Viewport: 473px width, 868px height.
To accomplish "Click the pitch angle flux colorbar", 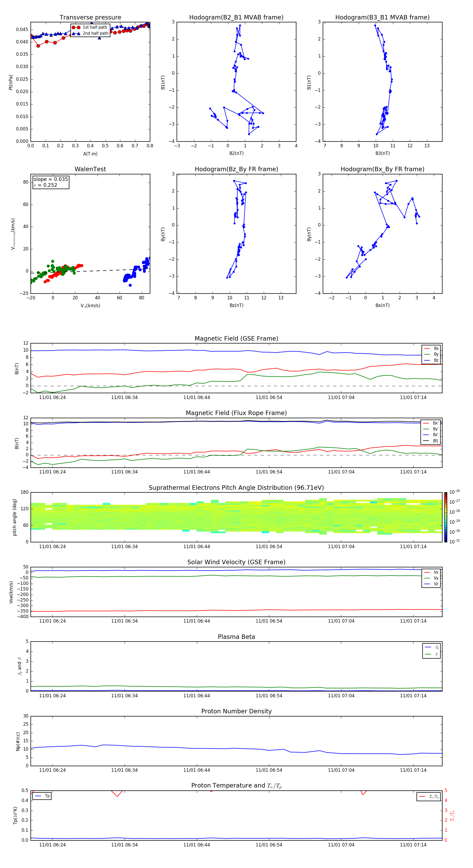I will 446,517.
